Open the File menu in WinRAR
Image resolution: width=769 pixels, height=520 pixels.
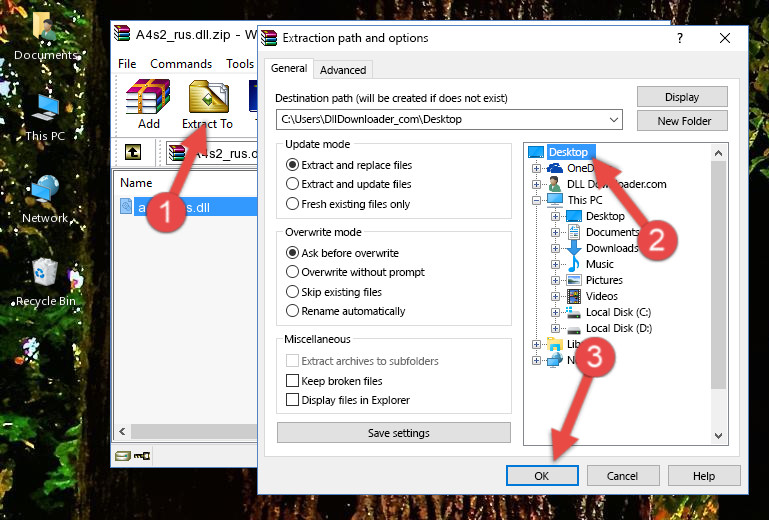(127, 64)
